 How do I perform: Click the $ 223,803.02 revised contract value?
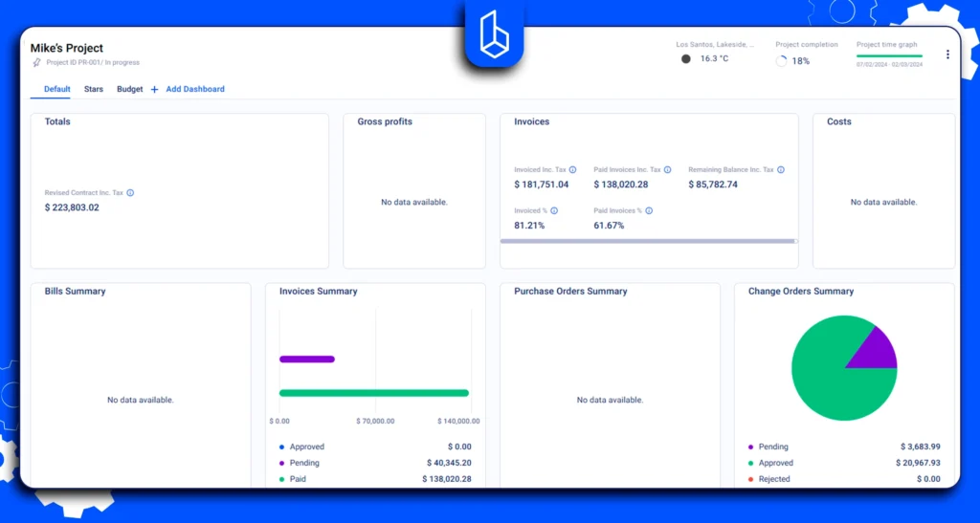click(72, 207)
